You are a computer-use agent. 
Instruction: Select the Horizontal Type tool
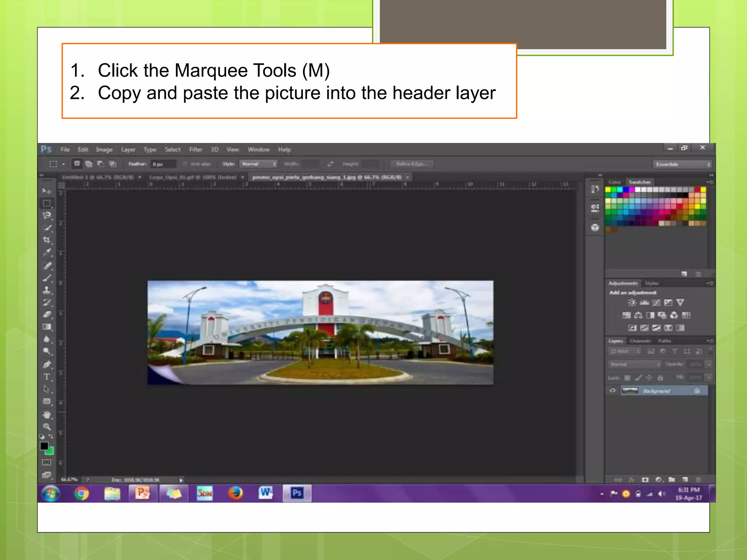pos(47,377)
